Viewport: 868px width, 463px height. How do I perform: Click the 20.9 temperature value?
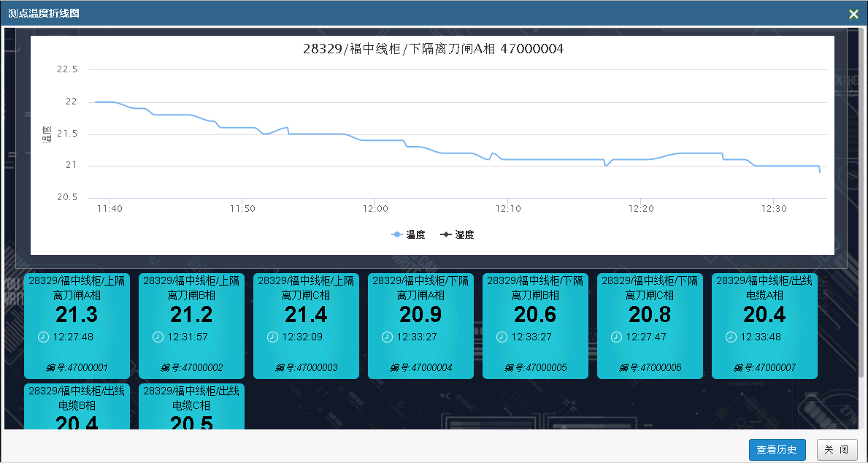click(420, 315)
